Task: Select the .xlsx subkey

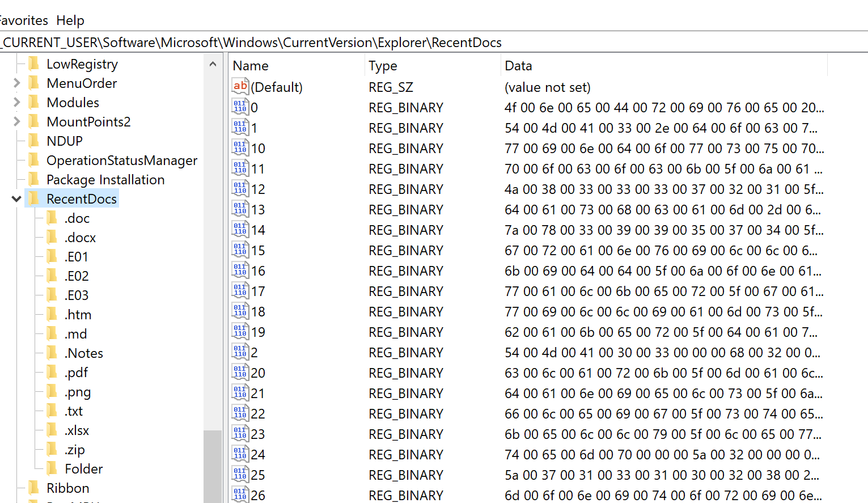Action: click(x=77, y=430)
